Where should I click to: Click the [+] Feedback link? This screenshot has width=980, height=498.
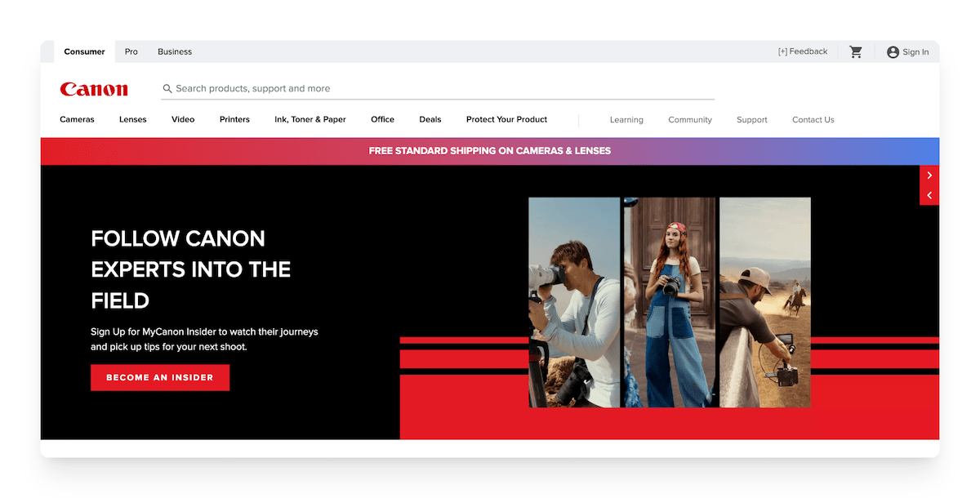[803, 51]
